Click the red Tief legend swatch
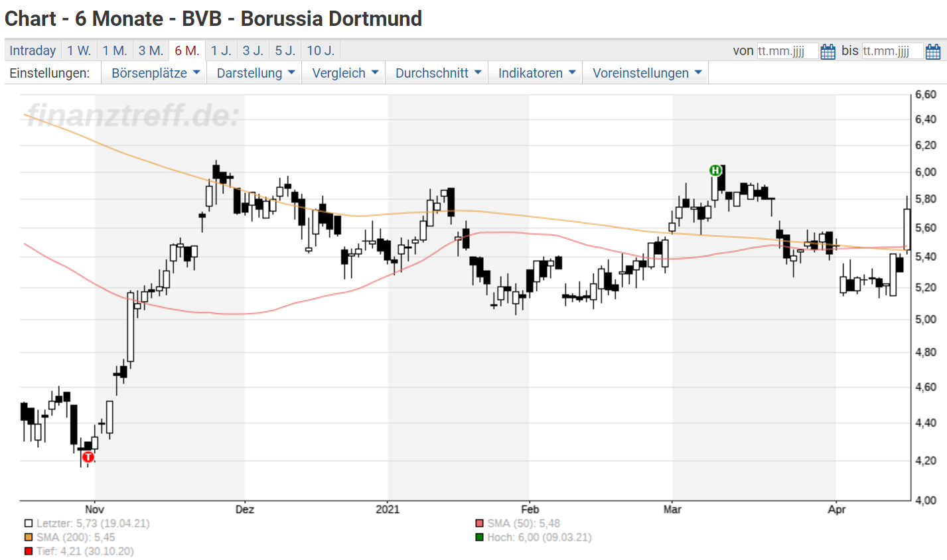The height and width of the screenshot is (560, 947). [29, 551]
